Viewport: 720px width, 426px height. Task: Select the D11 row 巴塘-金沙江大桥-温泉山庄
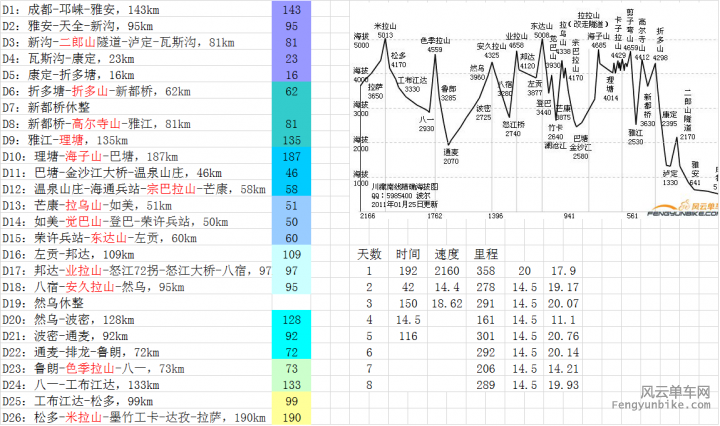coord(136,172)
